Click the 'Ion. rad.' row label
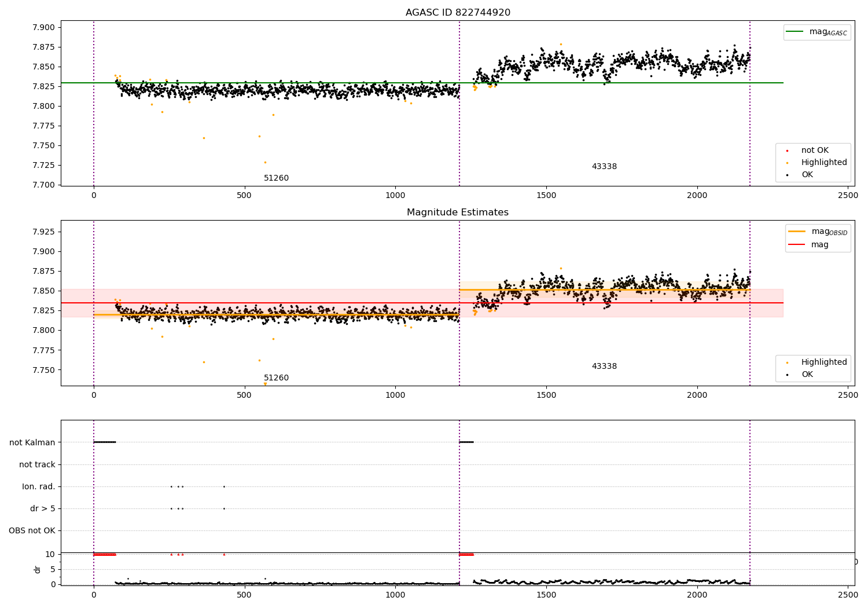 coord(39,486)
